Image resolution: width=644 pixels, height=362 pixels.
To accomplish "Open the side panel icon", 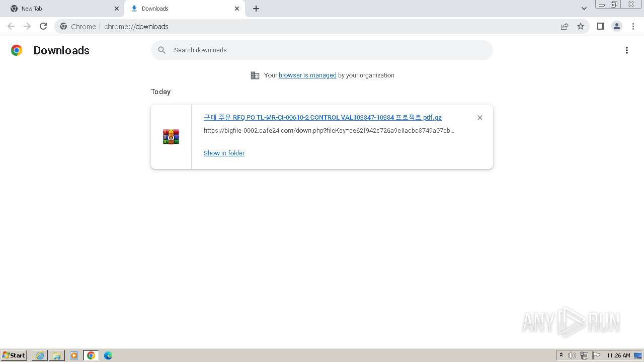I will 600,26.
